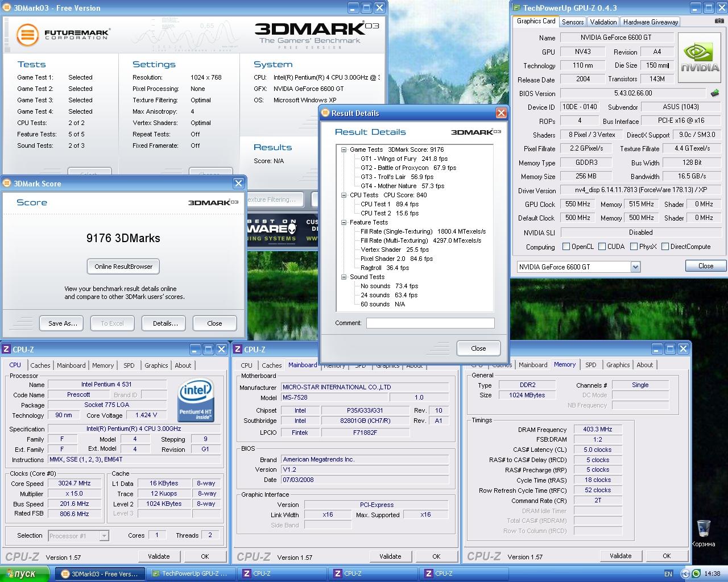Click the MS-7528 model field
Viewport: 728px width, 582px height.
333,398
